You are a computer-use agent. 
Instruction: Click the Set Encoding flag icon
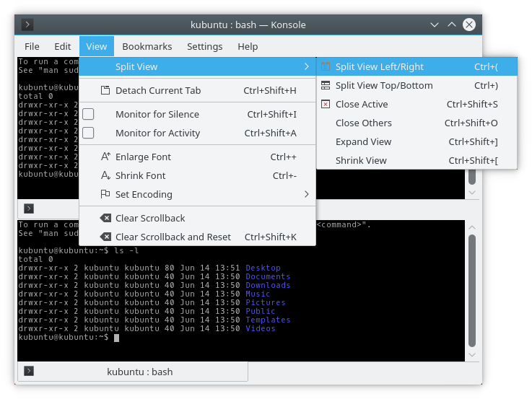(x=105, y=194)
